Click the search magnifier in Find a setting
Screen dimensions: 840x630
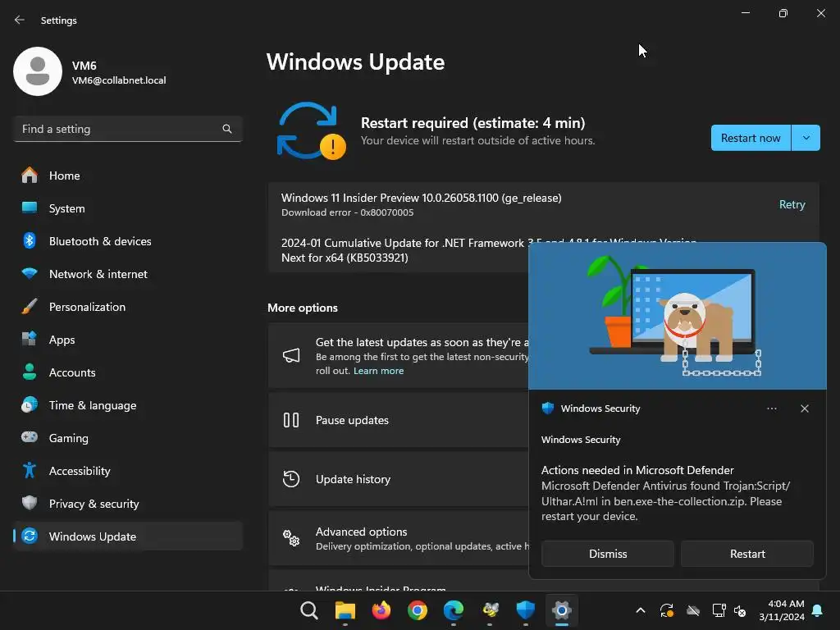tap(227, 129)
